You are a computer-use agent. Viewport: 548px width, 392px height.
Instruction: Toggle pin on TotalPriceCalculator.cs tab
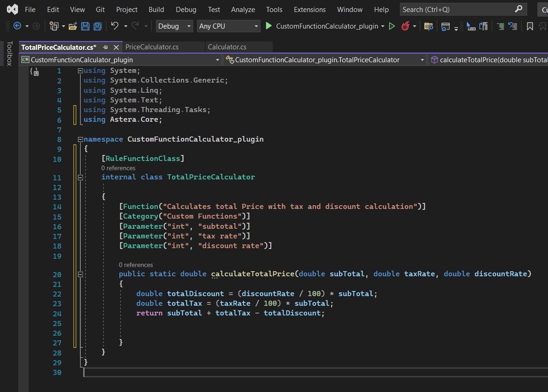pos(106,47)
